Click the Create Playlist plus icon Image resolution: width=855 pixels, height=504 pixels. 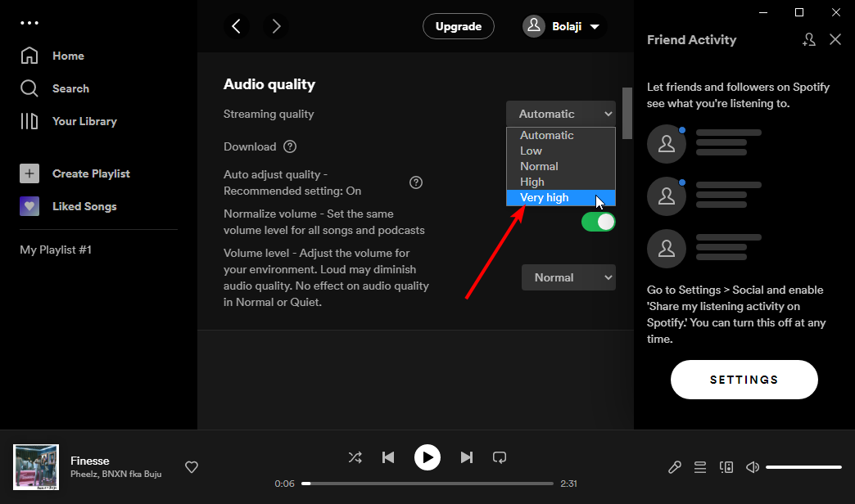coord(29,173)
